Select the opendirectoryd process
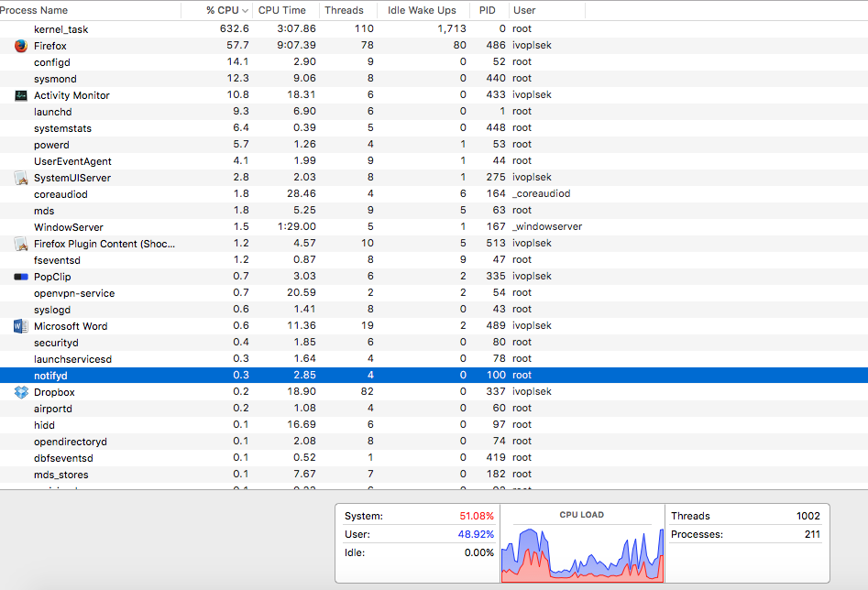Image resolution: width=868 pixels, height=590 pixels. 71,442
